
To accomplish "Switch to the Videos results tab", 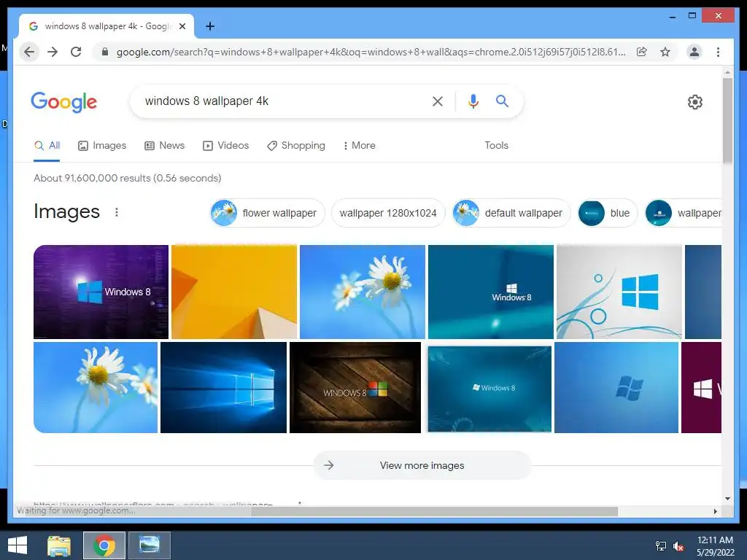I will click(x=226, y=145).
